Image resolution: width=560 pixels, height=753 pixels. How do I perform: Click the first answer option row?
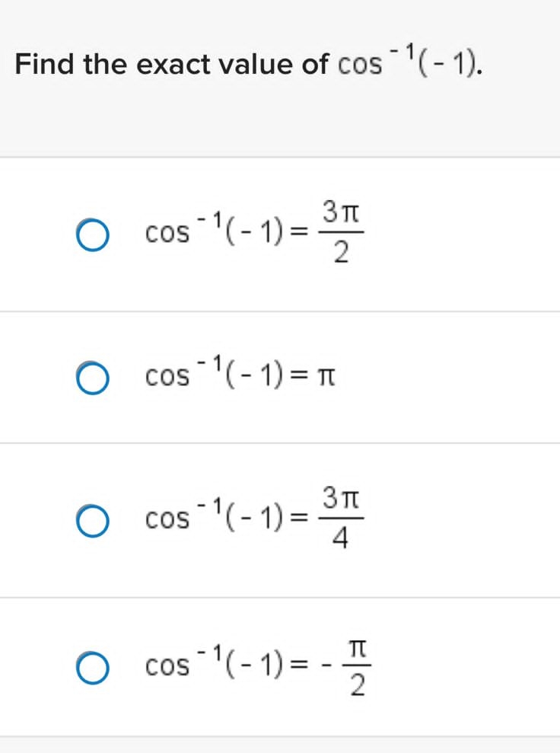tap(280, 235)
